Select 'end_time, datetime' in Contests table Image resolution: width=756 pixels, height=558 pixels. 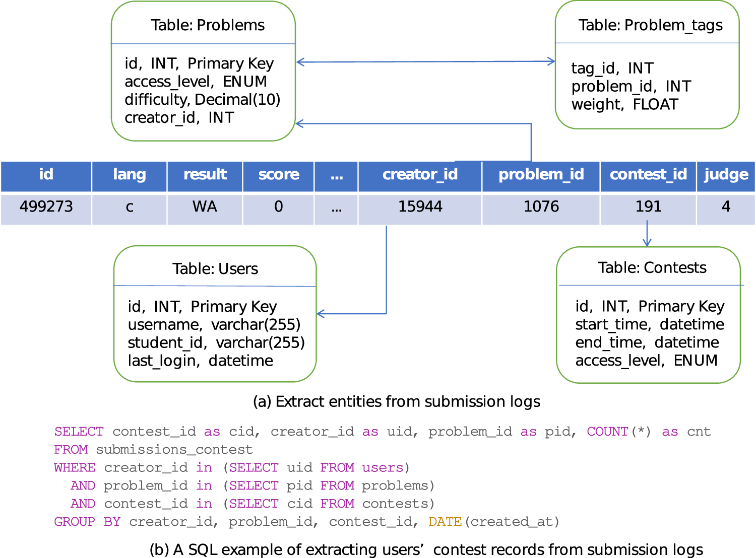(x=647, y=342)
